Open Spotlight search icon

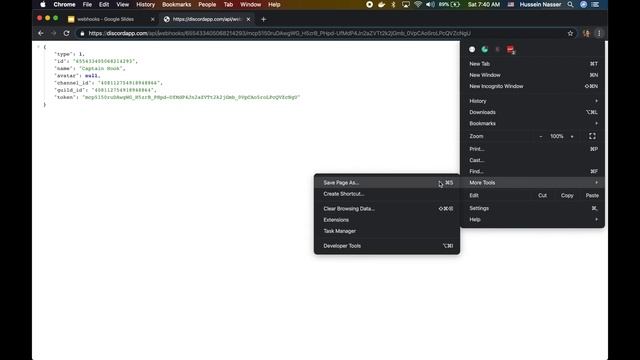(570, 4)
